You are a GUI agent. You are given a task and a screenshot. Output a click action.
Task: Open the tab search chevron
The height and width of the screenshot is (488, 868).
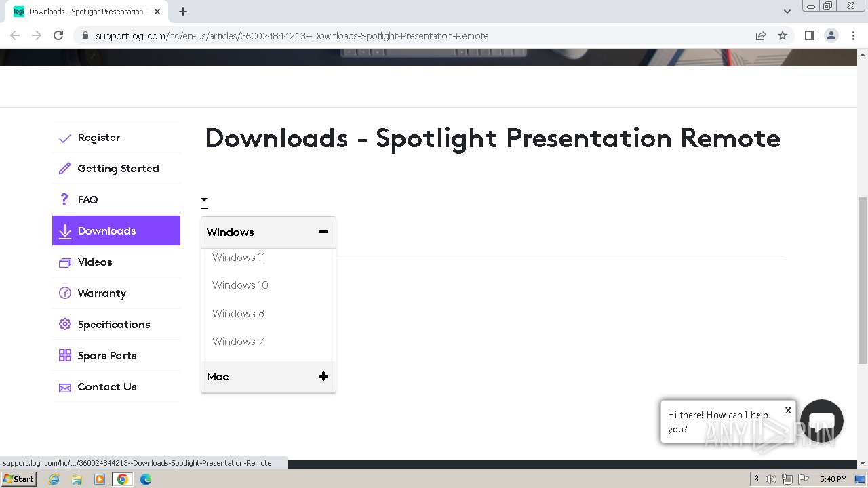click(787, 12)
